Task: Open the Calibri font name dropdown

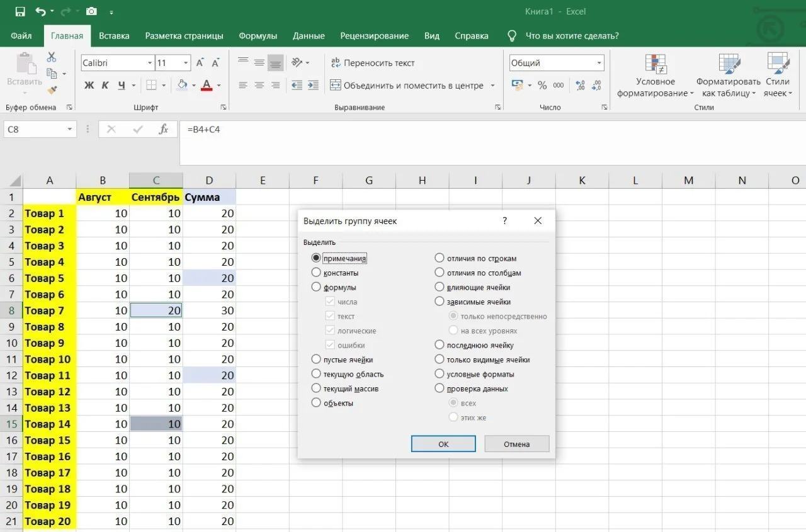Action: pyautogui.click(x=150, y=63)
